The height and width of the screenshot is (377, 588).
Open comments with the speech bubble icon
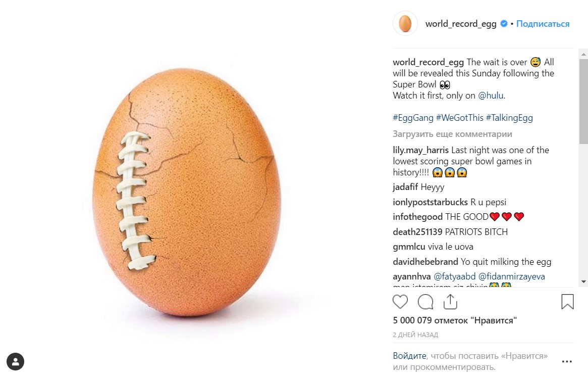click(425, 302)
